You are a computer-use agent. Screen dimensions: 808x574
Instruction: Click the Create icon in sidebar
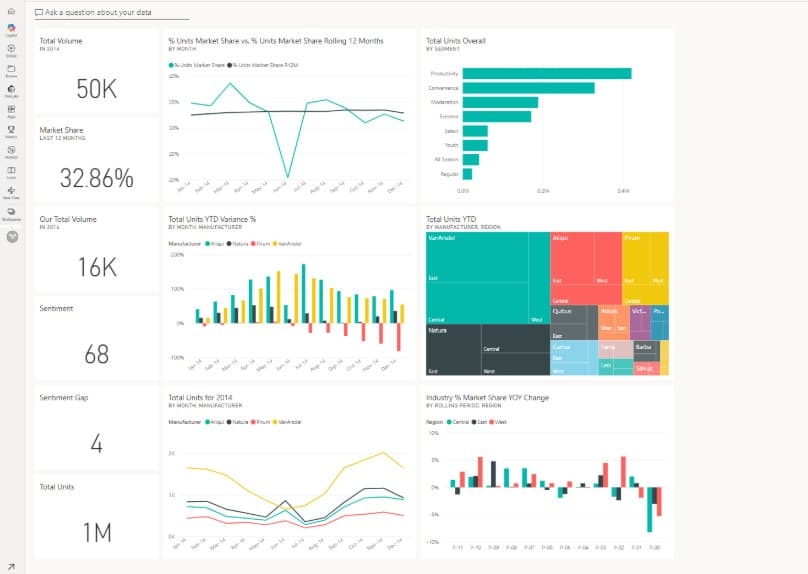coord(11,49)
